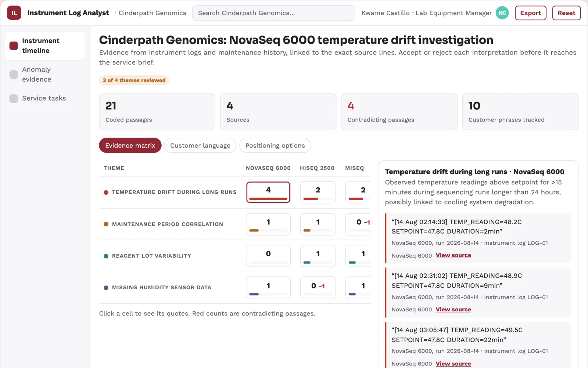
Task: Open Service tasks section
Action: click(45, 98)
